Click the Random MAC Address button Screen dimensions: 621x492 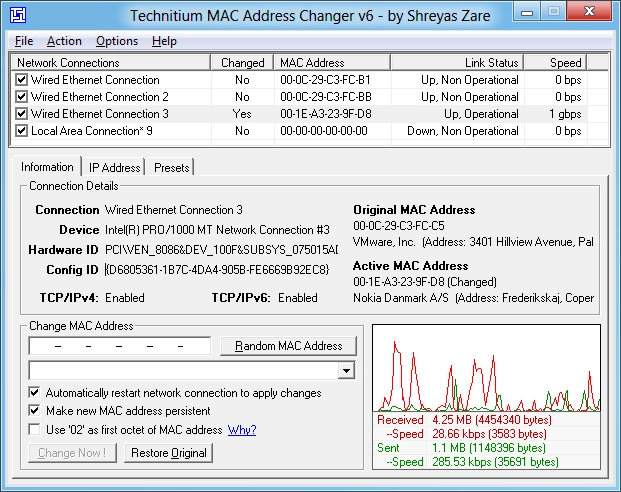point(288,346)
